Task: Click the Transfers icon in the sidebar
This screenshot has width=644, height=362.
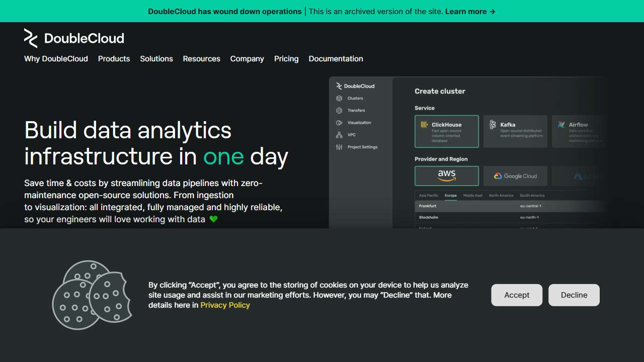Action: click(339, 111)
